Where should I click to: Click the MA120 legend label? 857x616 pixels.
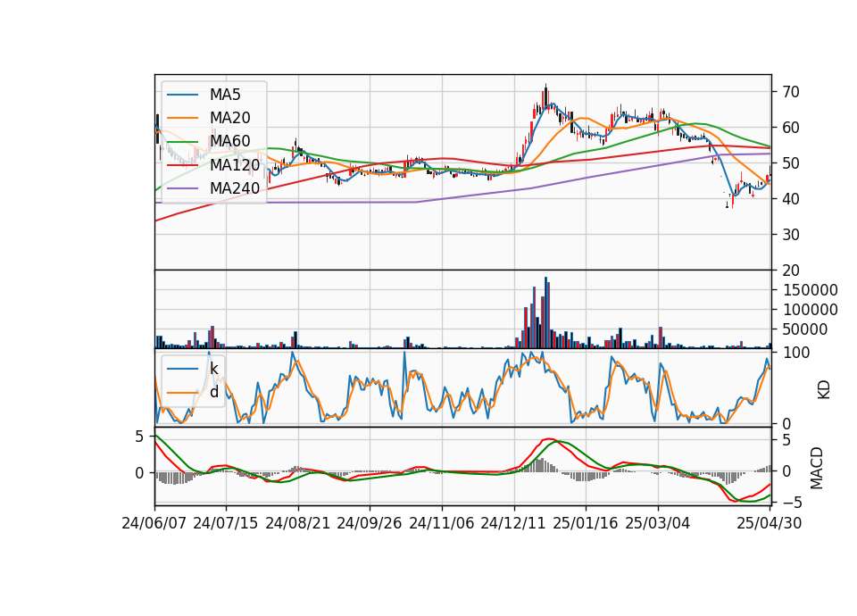235,164
